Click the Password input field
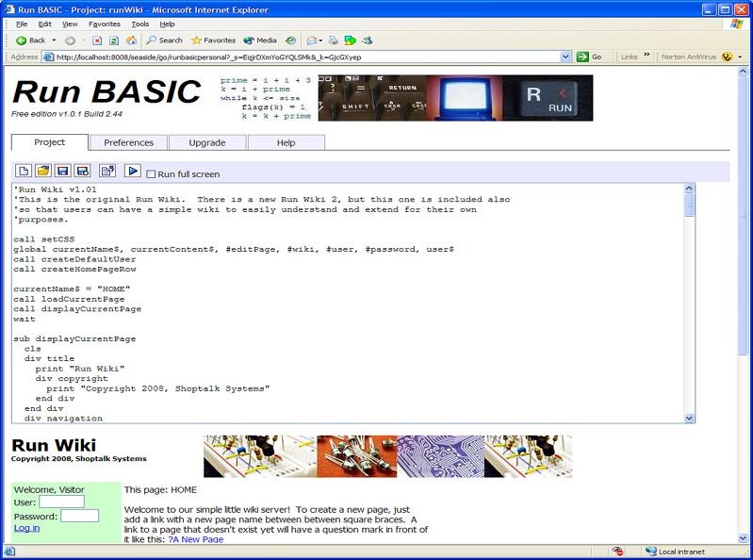This screenshot has width=753, height=560. [x=79, y=516]
